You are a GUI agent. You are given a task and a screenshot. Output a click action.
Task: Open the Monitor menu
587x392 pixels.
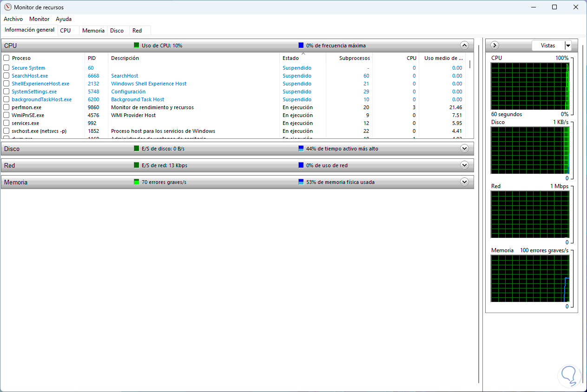click(x=39, y=19)
